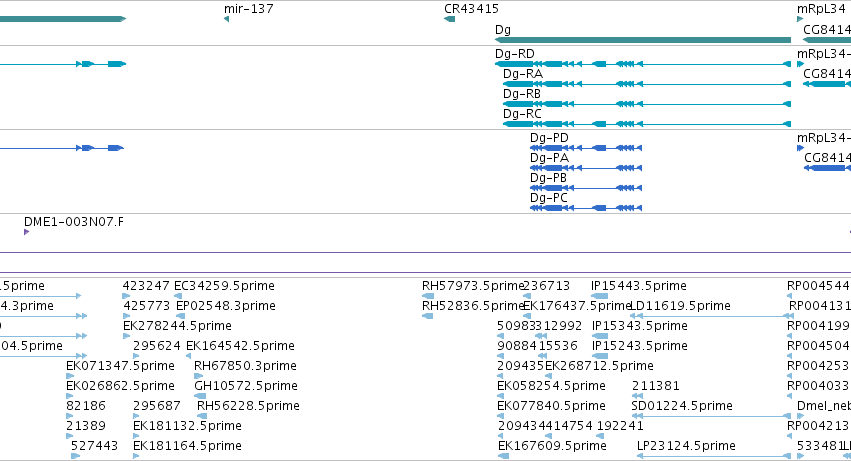Image resolution: width=851 pixels, height=461 pixels.
Task: Select the EK167609.5prime EST
Action: pos(503,457)
